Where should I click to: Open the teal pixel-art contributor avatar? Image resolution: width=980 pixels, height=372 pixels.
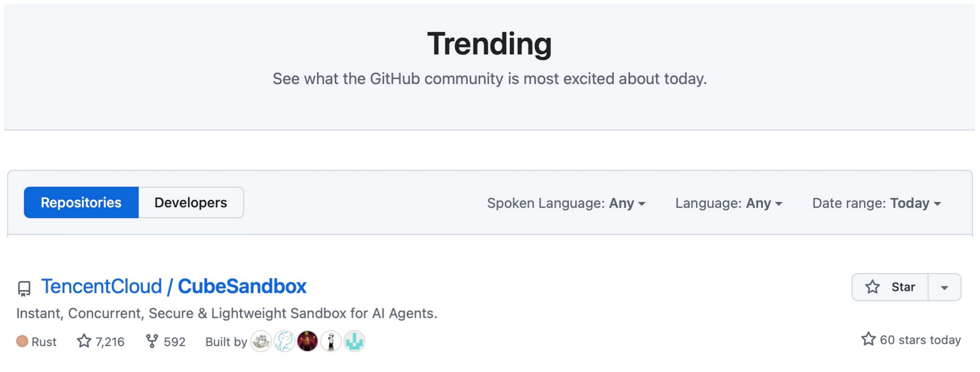click(354, 341)
